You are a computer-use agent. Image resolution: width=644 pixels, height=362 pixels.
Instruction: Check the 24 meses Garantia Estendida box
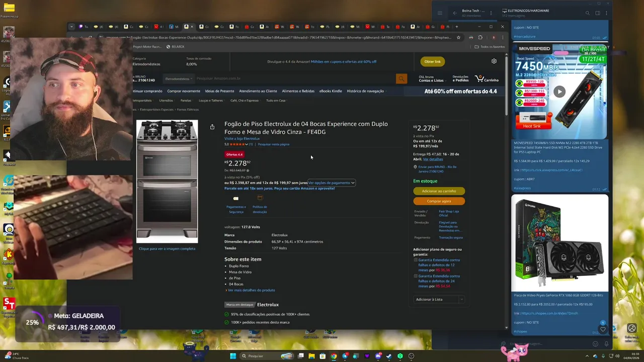(x=416, y=276)
